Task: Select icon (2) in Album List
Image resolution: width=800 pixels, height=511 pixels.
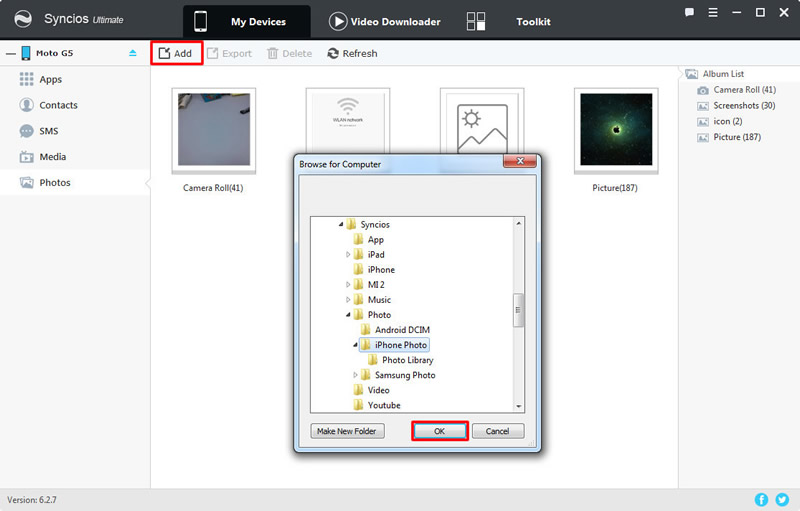Action: (719, 121)
